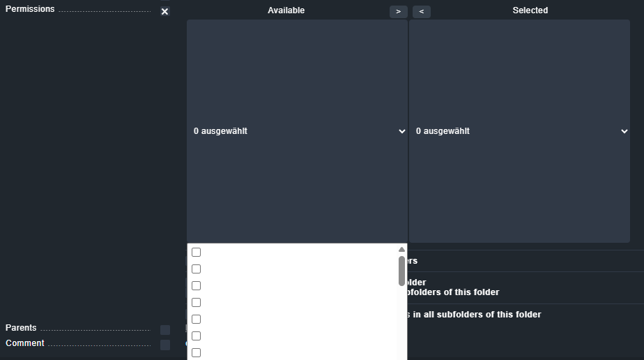644x360 pixels.
Task: Click the Permissions field label
Action: [x=30, y=9]
